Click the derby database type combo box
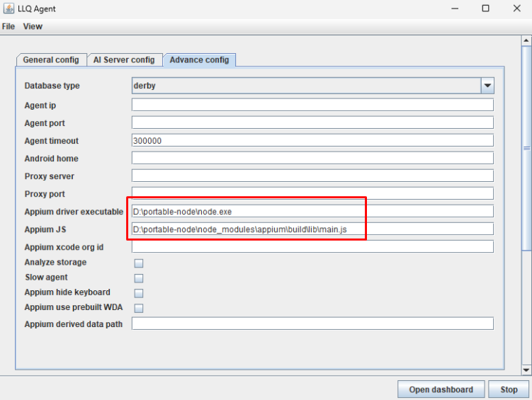 pyautogui.click(x=305, y=86)
